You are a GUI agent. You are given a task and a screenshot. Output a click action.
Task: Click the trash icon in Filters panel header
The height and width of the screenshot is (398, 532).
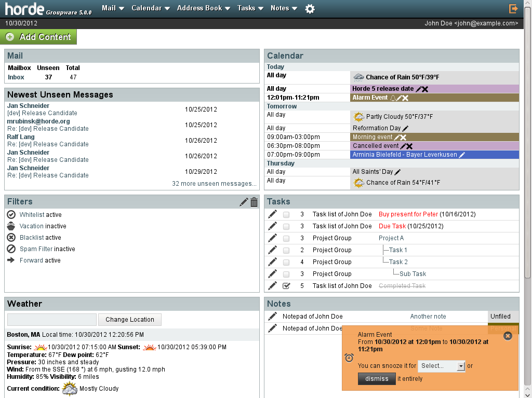[254, 202]
